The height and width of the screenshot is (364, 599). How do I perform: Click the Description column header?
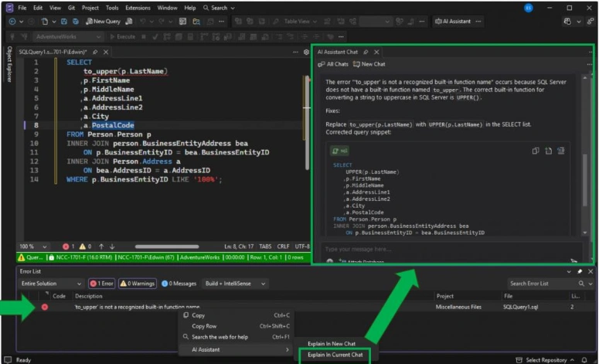(89, 296)
